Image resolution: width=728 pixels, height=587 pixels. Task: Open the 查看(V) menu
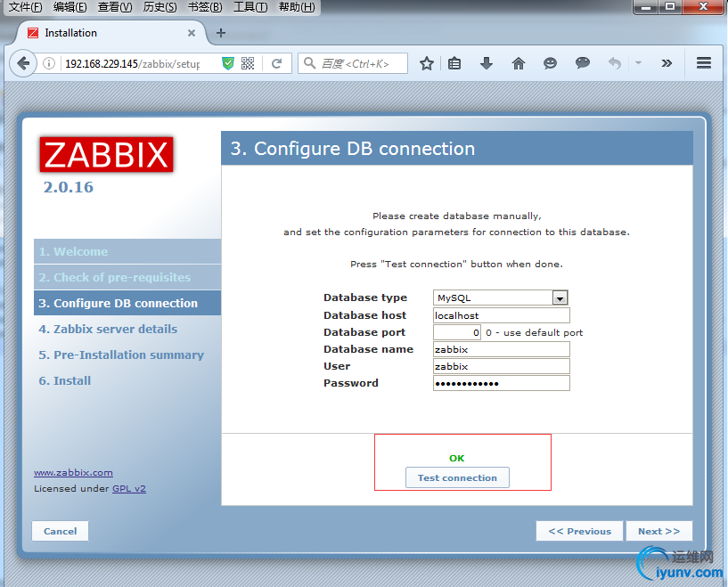115,7
